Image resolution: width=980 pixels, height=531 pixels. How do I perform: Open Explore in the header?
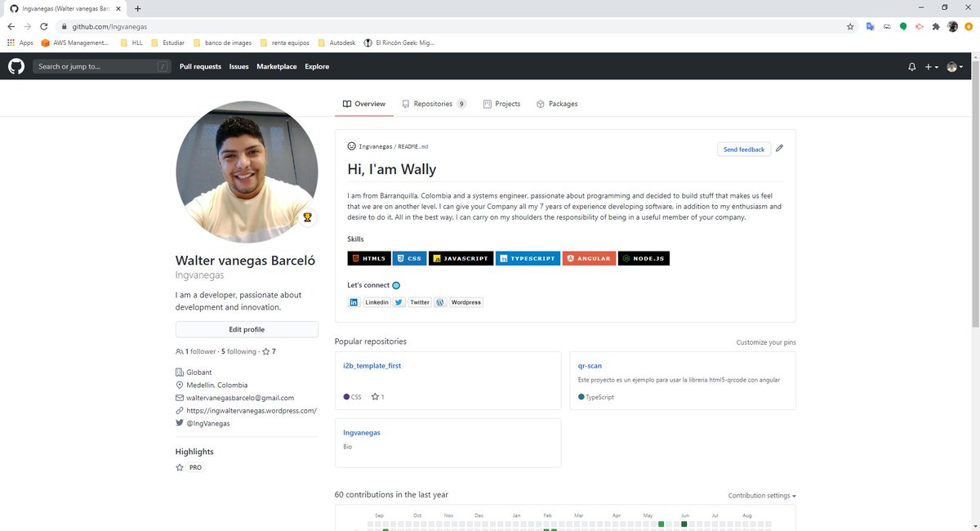click(x=317, y=67)
